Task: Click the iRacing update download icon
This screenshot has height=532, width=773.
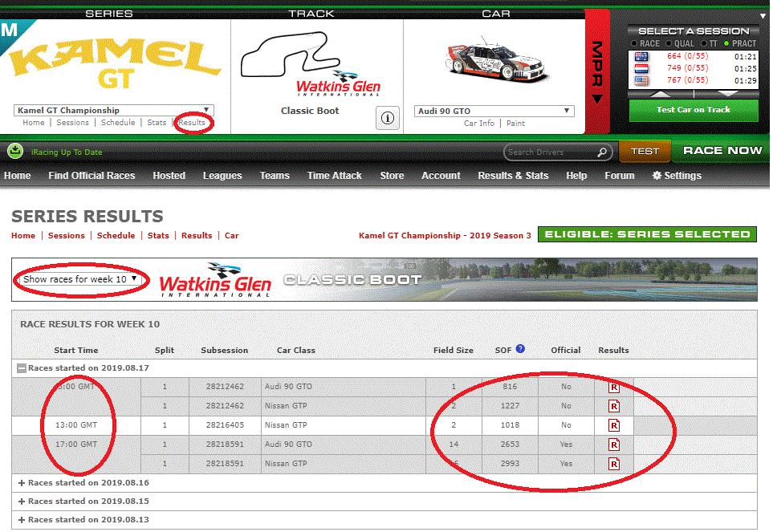Action: (x=15, y=151)
